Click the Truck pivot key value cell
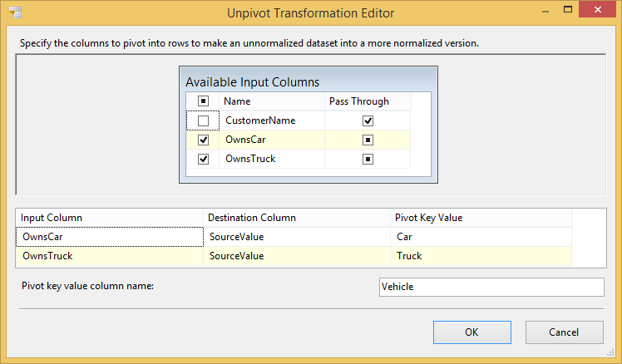 pyautogui.click(x=481, y=256)
